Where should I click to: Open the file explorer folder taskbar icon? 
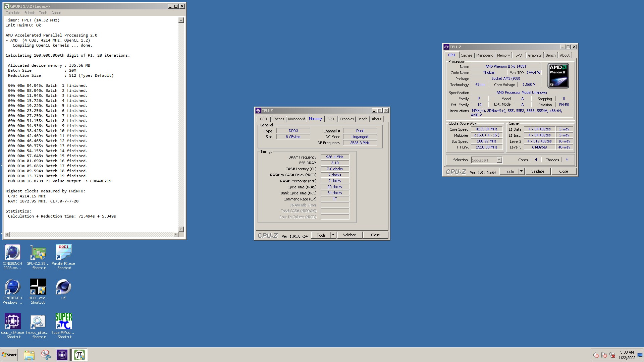(29, 355)
